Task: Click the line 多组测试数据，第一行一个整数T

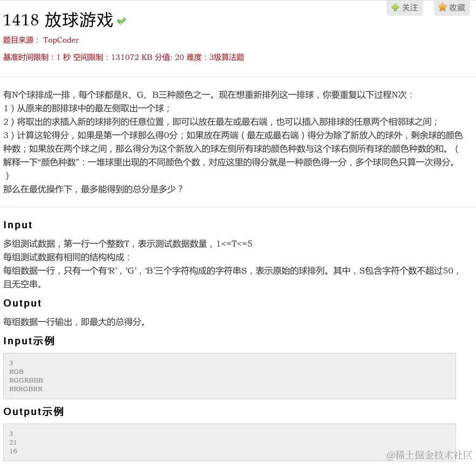Action: (128, 244)
